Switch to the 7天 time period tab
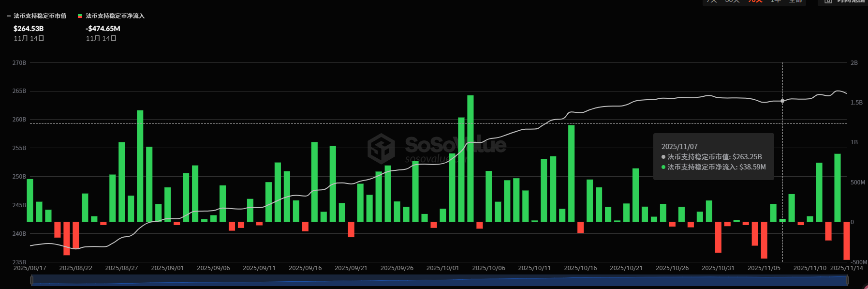 712,1
